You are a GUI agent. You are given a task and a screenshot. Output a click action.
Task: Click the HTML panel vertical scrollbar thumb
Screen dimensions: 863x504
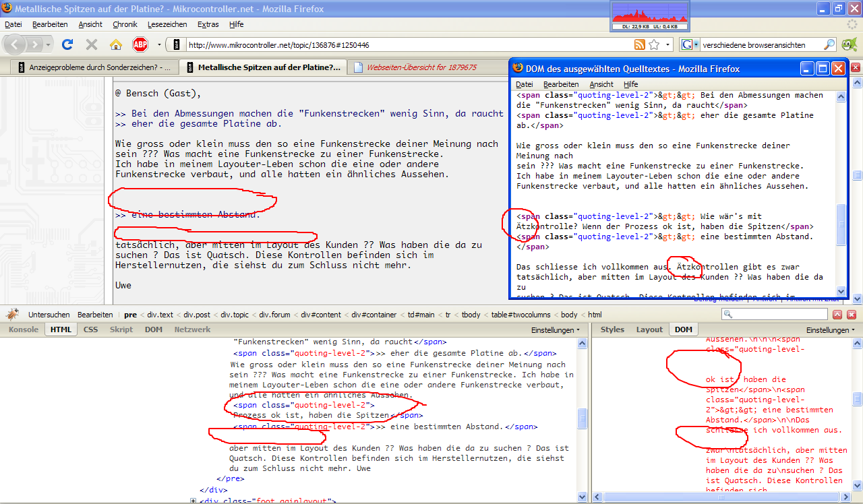pos(583,418)
